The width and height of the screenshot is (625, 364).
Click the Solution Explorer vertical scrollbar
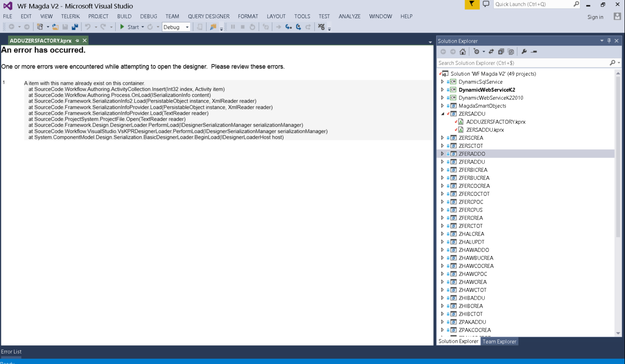(618, 157)
